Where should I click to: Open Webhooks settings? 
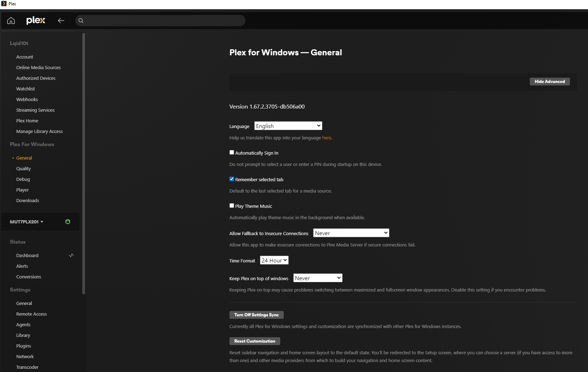[x=27, y=99]
